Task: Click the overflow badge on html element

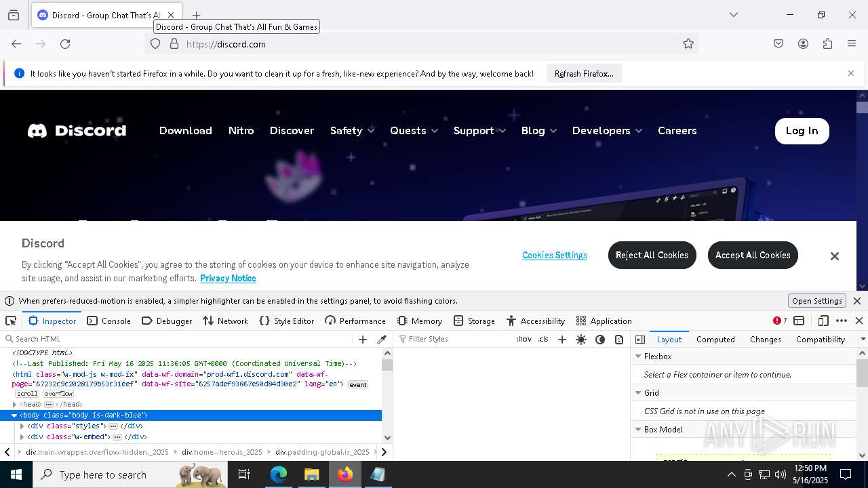Action: coord(58,394)
